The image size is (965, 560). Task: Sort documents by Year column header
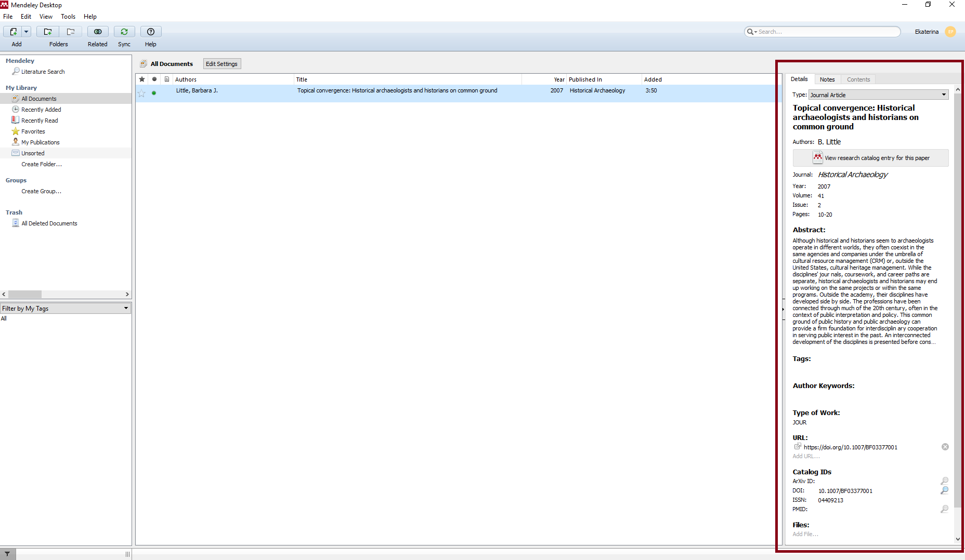pyautogui.click(x=544, y=79)
